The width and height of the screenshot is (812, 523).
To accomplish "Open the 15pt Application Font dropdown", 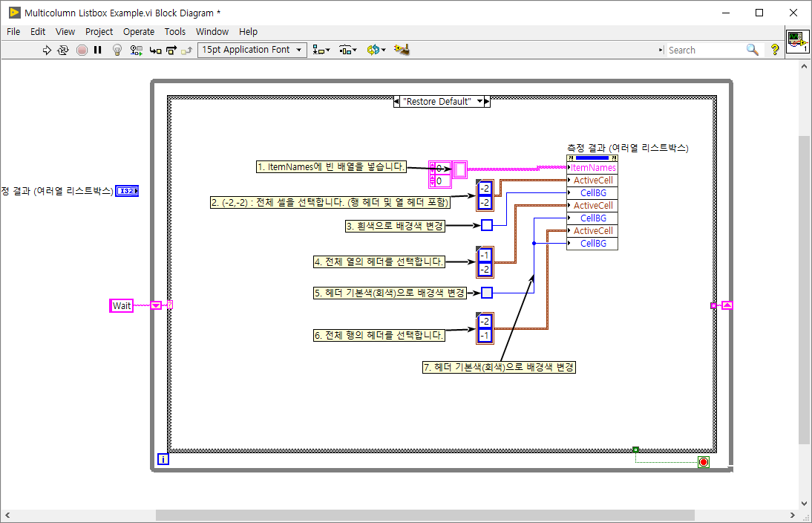I will 252,50.
